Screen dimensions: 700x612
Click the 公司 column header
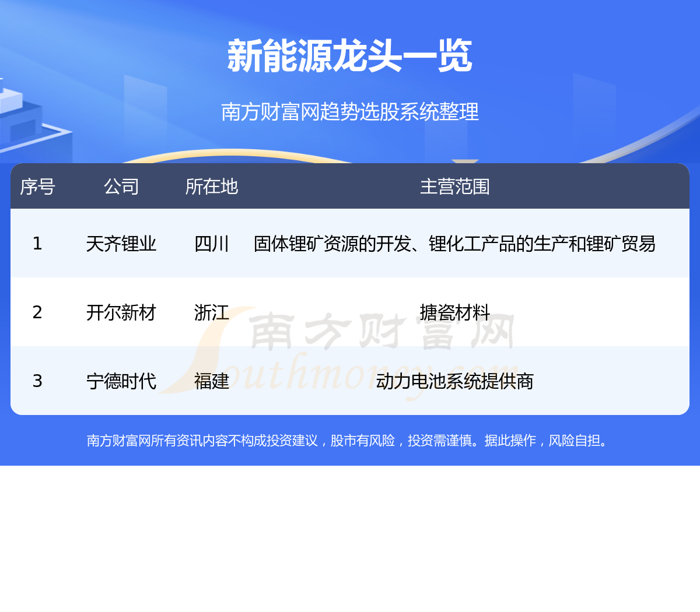click(121, 187)
